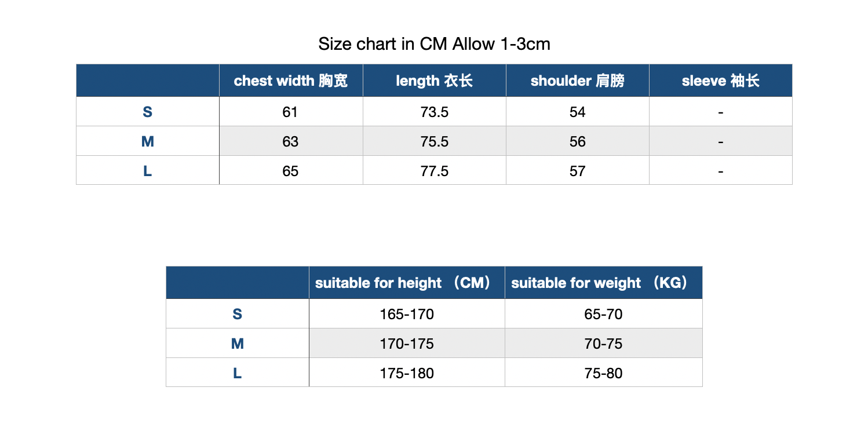Click the 77.5 length value
This screenshot has height=431, width=868.
coord(434,171)
